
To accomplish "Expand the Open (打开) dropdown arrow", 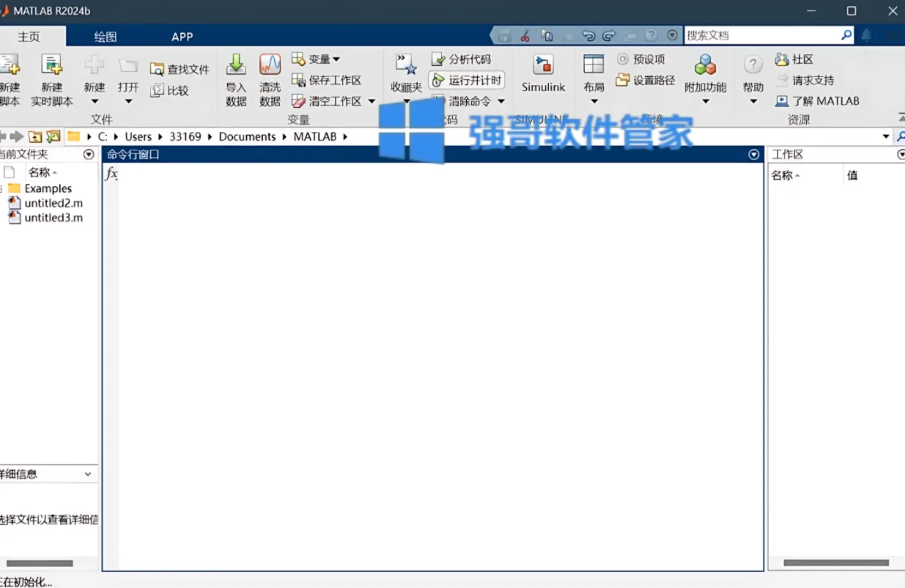I will pyautogui.click(x=128, y=101).
